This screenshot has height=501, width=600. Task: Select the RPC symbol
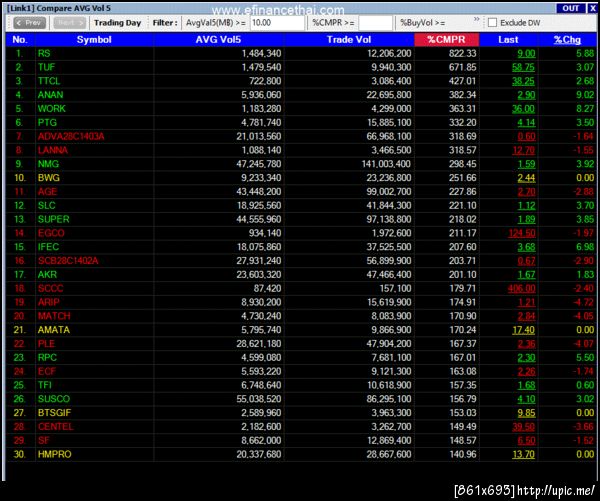tap(47, 357)
